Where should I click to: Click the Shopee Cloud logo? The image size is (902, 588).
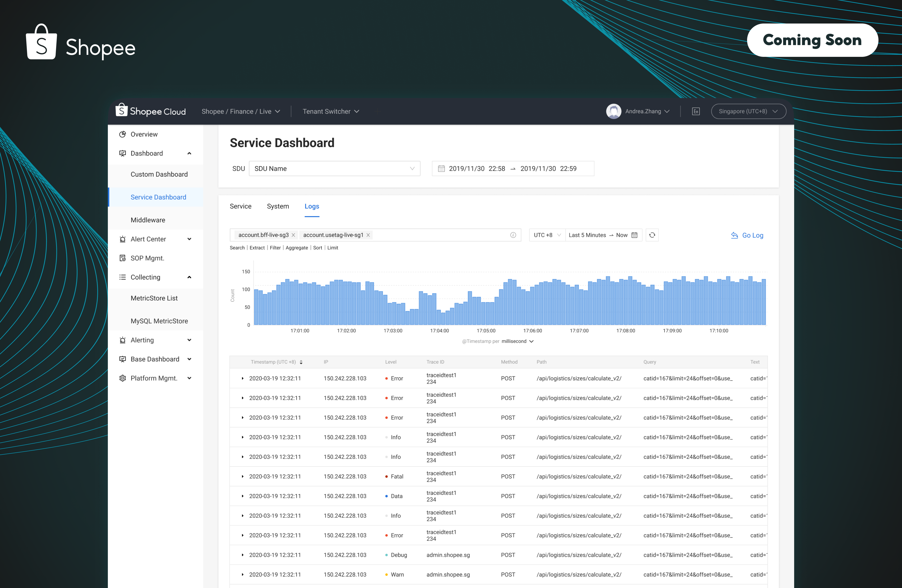tap(150, 111)
